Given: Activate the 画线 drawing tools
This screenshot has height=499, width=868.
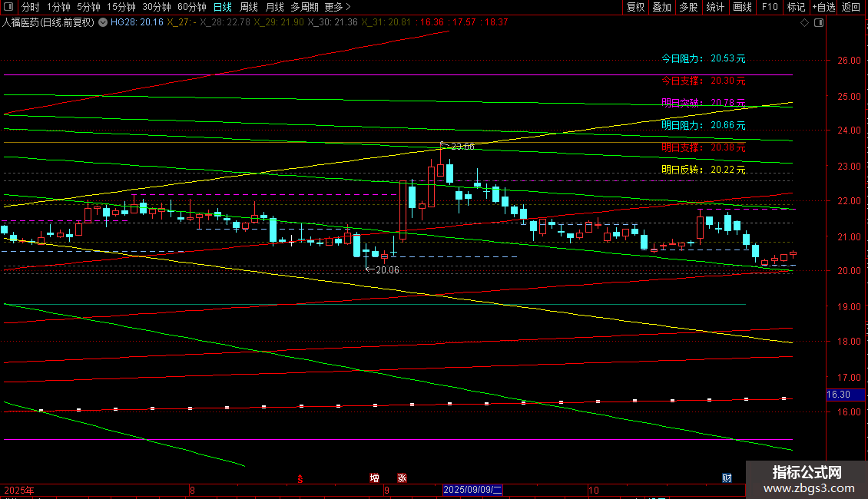Looking at the screenshot, I should pyautogui.click(x=742, y=7).
